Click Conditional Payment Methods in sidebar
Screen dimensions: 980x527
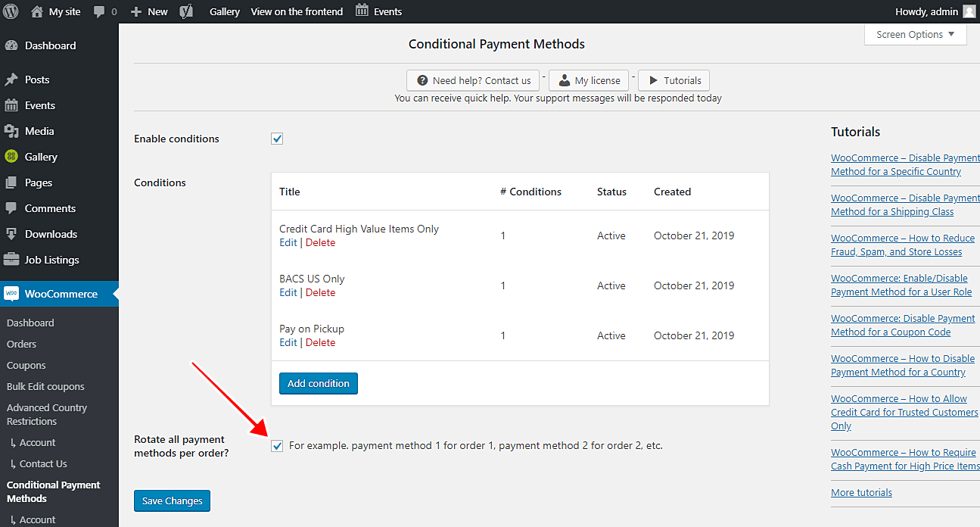54,491
